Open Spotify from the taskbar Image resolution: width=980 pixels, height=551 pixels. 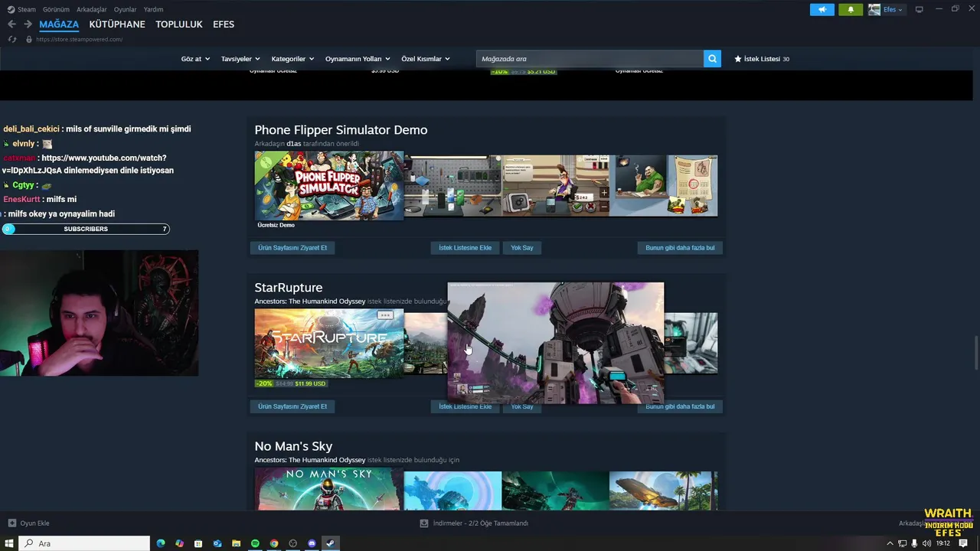click(255, 543)
